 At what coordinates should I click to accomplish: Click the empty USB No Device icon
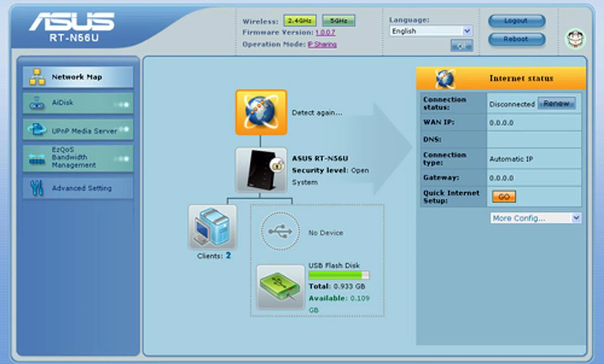pos(280,231)
